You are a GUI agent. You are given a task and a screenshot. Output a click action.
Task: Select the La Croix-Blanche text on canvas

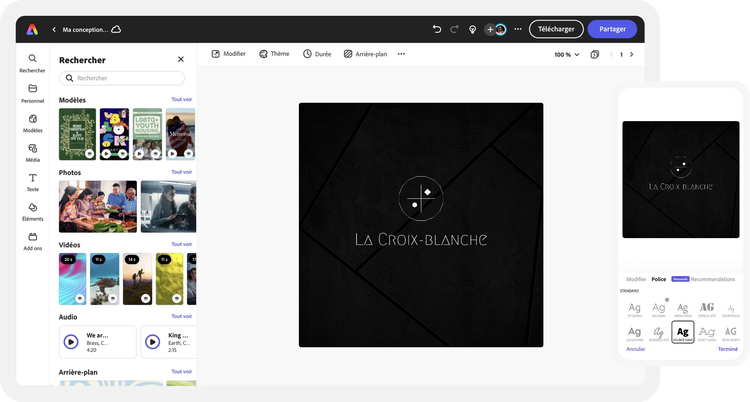pyautogui.click(x=421, y=239)
